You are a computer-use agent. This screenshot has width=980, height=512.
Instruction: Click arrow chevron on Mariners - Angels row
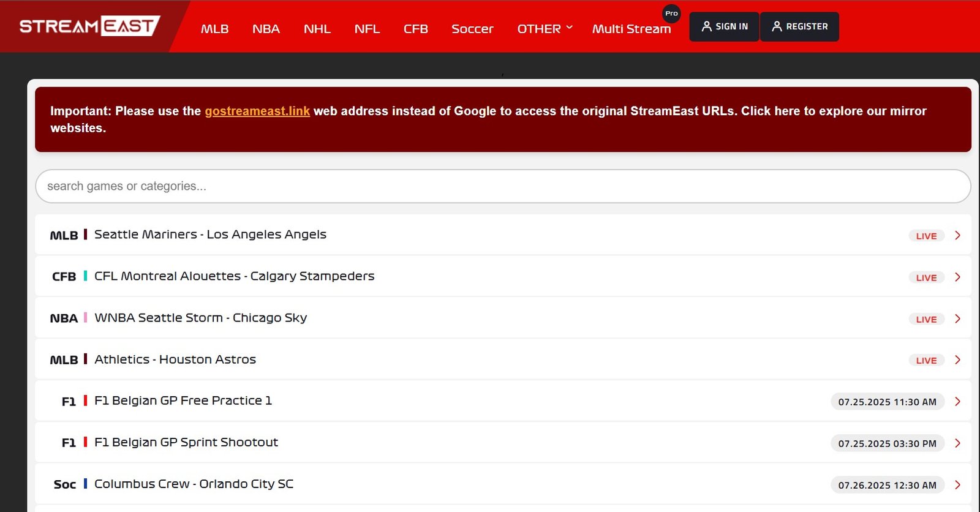tap(957, 236)
